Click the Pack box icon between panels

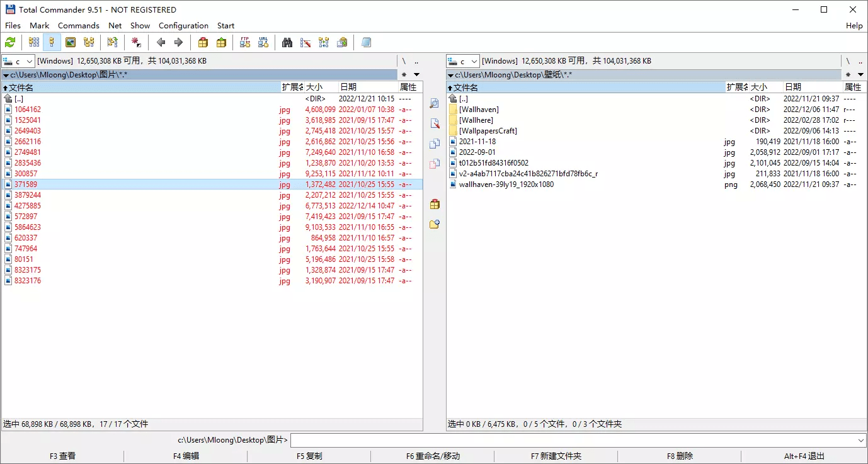click(x=434, y=205)
